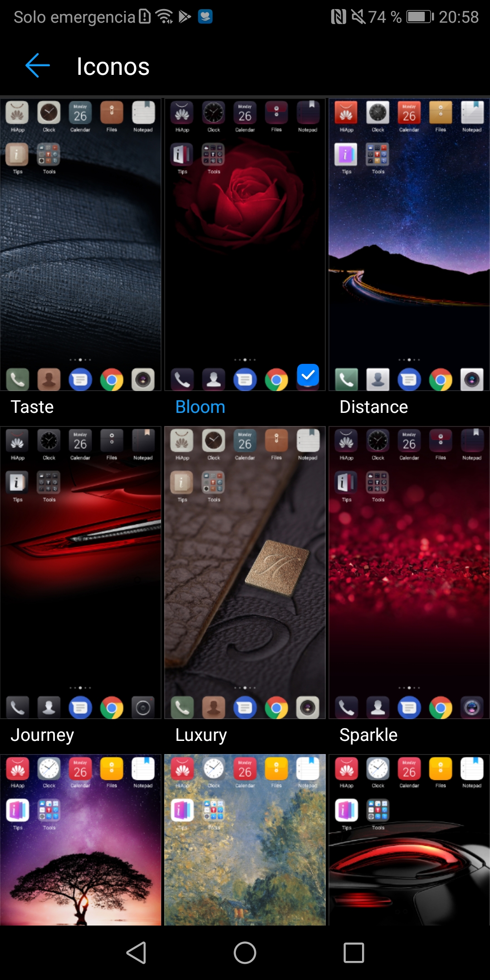Viewport: 490px width, 980px height.
Task: Tap the silent mode status icon
Action: point(358,17)
